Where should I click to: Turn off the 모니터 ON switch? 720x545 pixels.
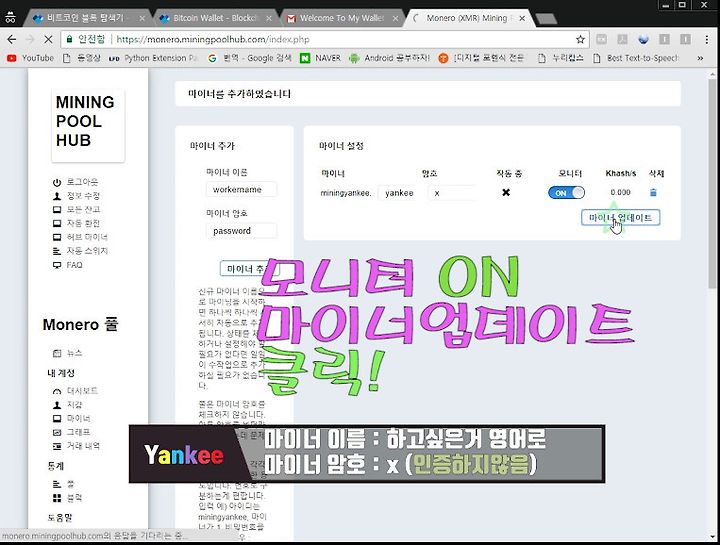pyautogui.click(x=566, y=193)
